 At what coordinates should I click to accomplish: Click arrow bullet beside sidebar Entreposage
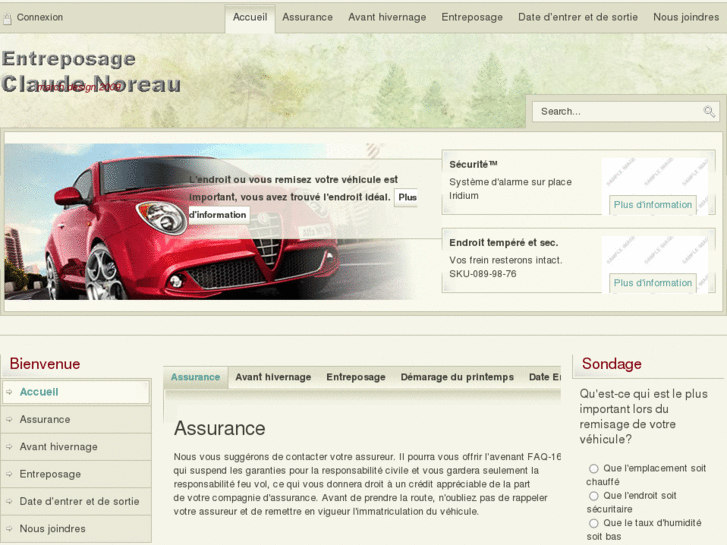coord(9,474)
